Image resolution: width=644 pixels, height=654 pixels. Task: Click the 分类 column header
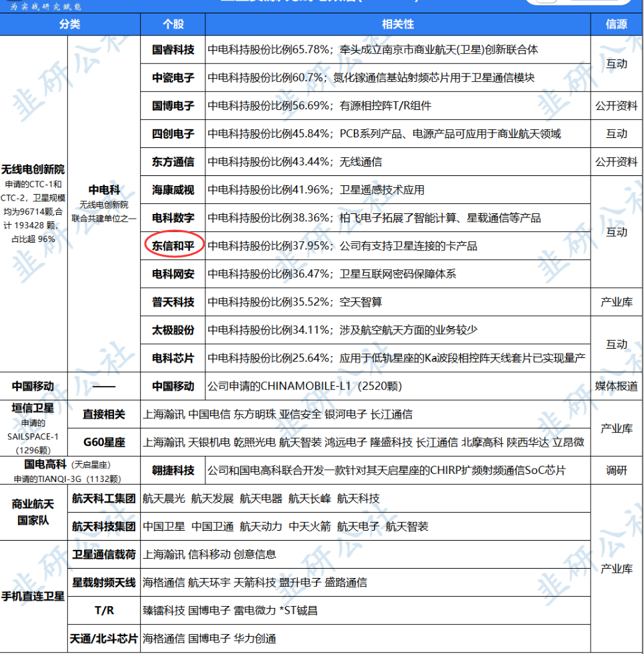69,24
